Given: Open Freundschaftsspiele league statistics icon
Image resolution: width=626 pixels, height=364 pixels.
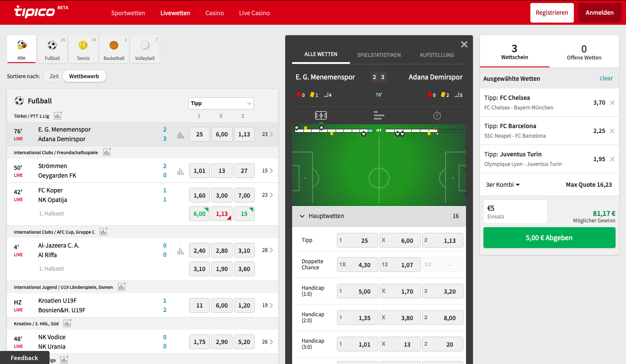Looking at the screenshot, I should 107,152.
